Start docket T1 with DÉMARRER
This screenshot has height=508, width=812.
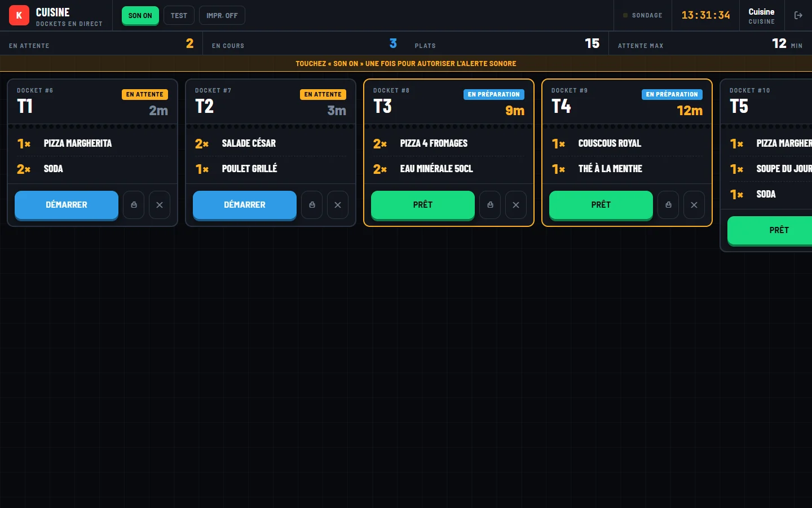click(67, 205)
